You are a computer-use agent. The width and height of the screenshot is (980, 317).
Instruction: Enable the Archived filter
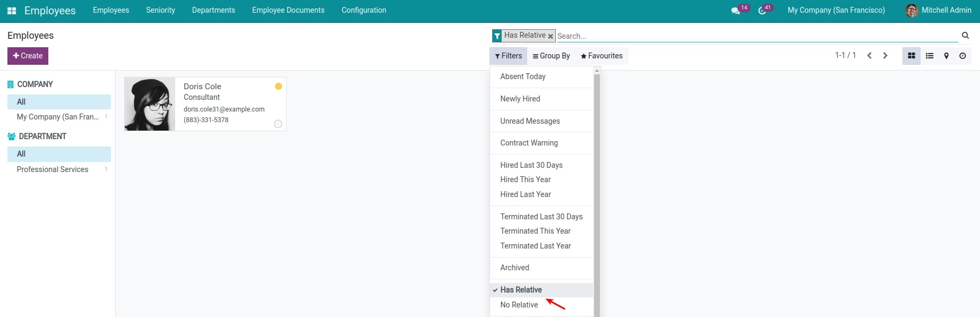click(514, 268)
